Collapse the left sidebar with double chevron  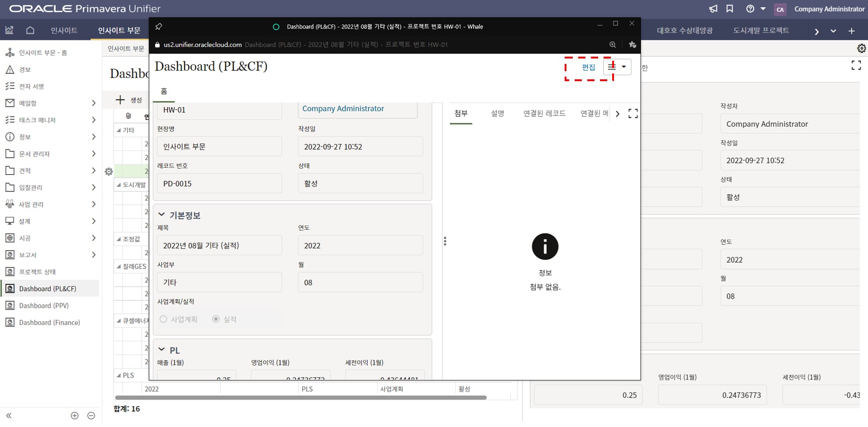tap(9, 416)
